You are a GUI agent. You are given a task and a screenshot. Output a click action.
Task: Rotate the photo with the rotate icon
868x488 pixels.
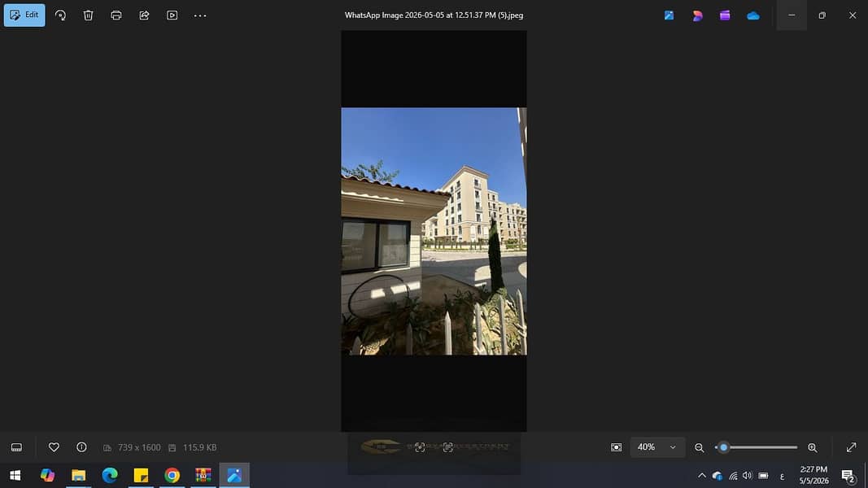coord(60,15)
